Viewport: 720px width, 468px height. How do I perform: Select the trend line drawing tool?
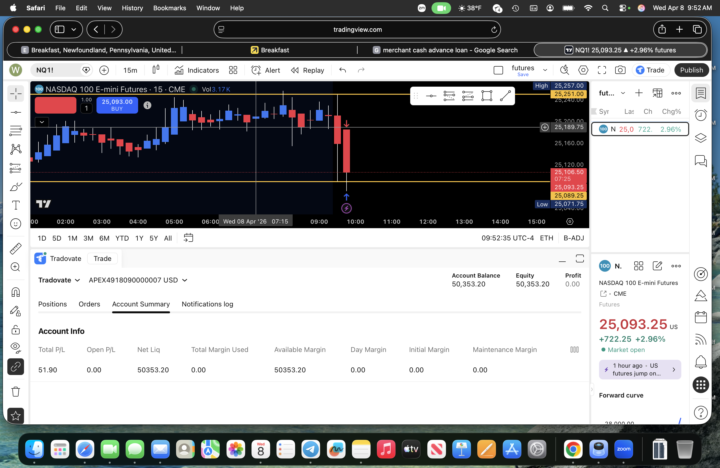[16, 112]
